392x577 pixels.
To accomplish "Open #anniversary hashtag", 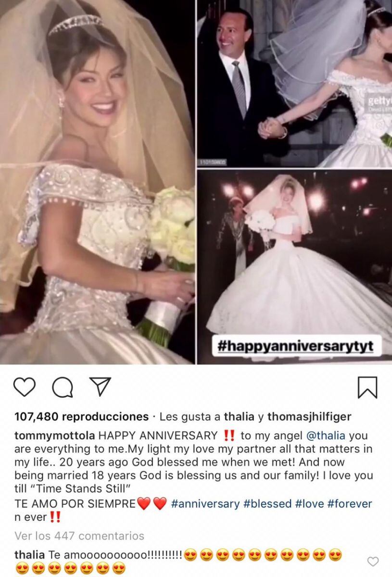I will [x=205, y=504].
